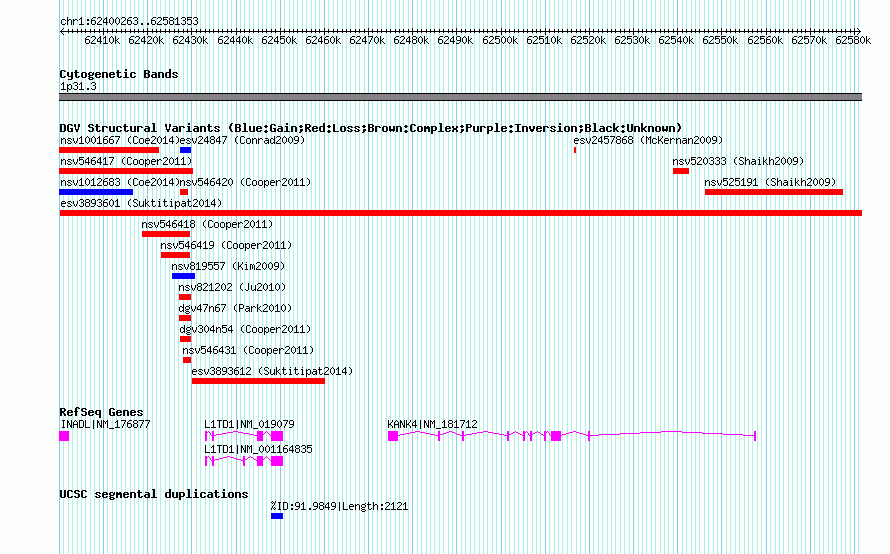Select the L1TD1 NM_019079 gene glyph
Screen dimensions: 890x554
[244, 436]
